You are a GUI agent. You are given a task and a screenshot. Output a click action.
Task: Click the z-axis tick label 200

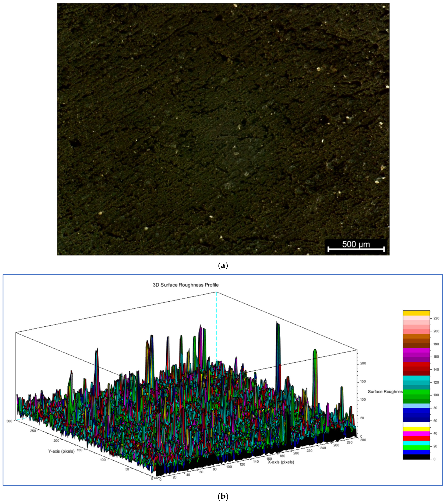point(363,363)
